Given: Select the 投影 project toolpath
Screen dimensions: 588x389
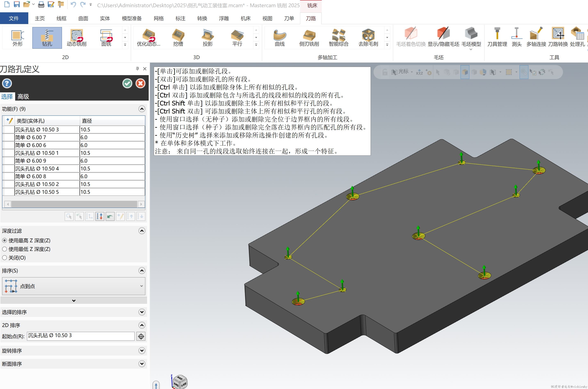Looking at the screenshot, I should (208, 38).
